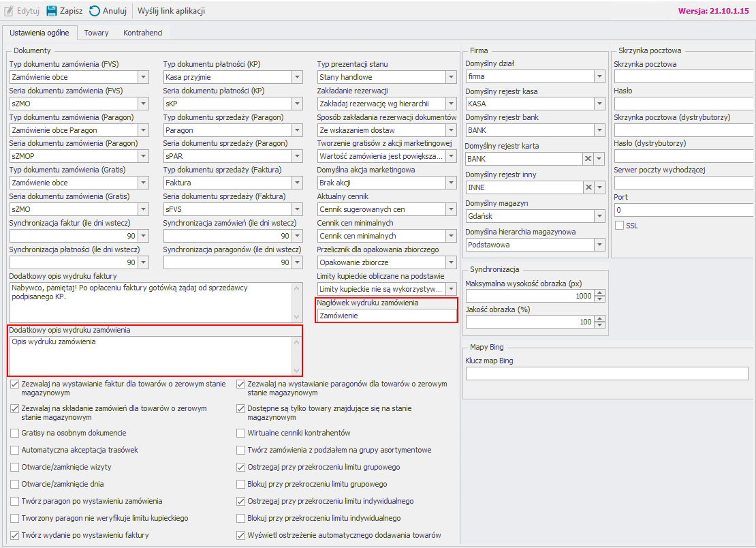Click the Nagłówek wydruku zamówienia text field
Viewport: 756px width, 548px height.
point(387,316)
